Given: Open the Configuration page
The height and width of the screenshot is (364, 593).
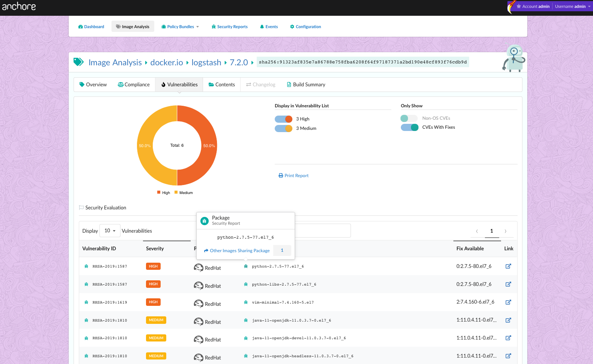Looking at the screenshot, I should pos(306,27).
